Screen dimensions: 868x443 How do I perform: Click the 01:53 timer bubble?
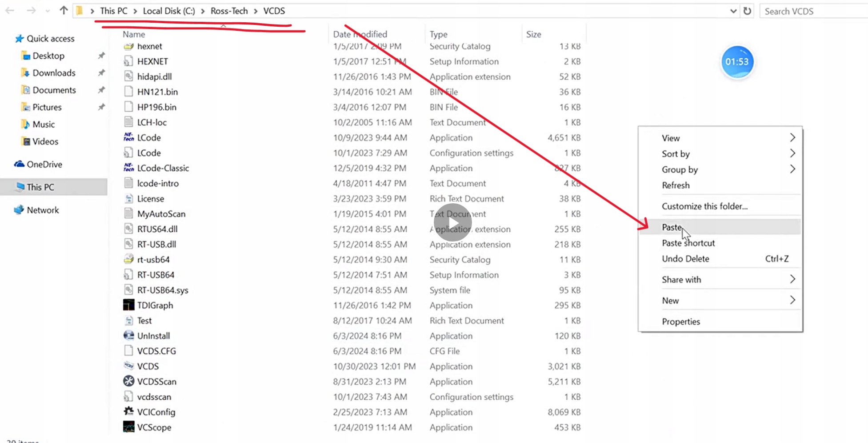point(737,62)
